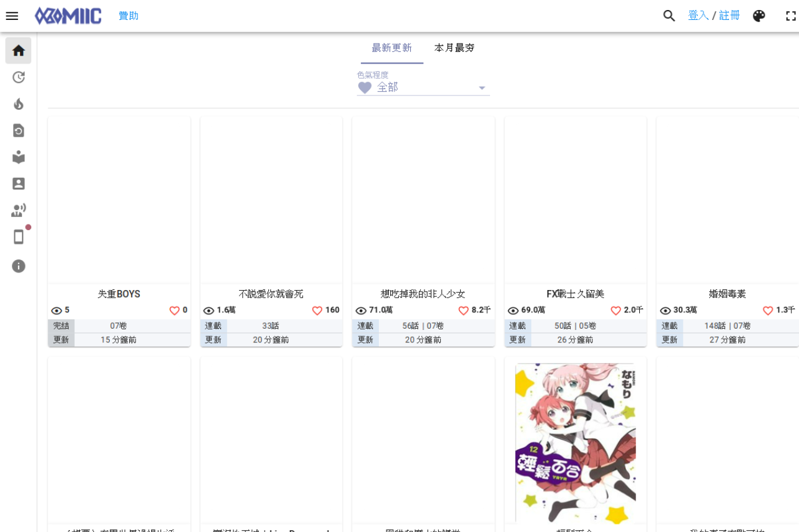The height and width of the screenshot is (532, 799).
Task: Open the 搖曳百合 manga cover thumbnail
Action: tap(576, 443)
